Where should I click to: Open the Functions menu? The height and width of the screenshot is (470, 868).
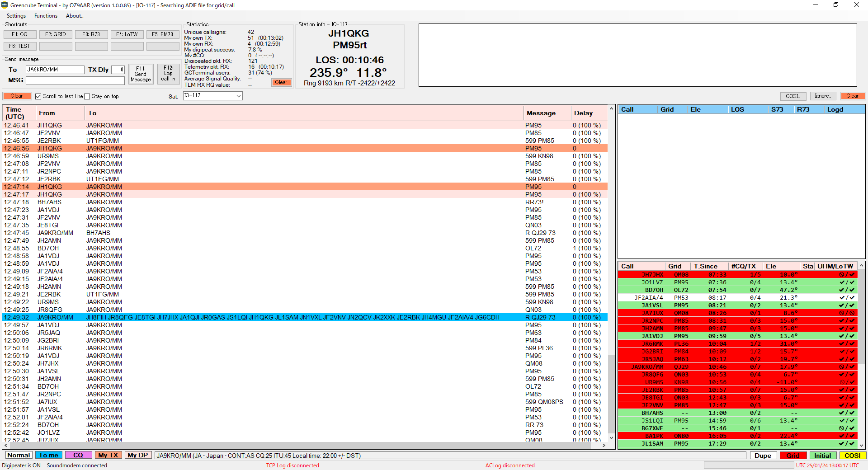(46, 16)
